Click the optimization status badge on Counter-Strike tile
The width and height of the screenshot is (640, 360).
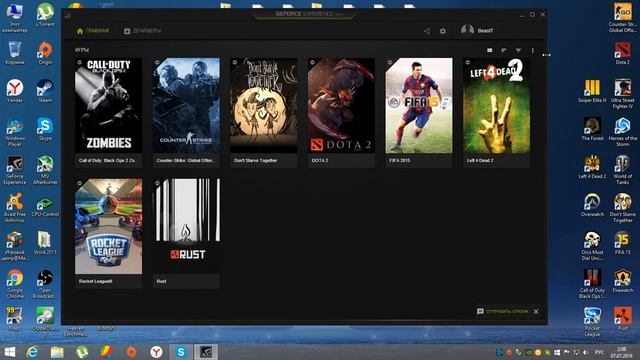click(x=157, y=62)
